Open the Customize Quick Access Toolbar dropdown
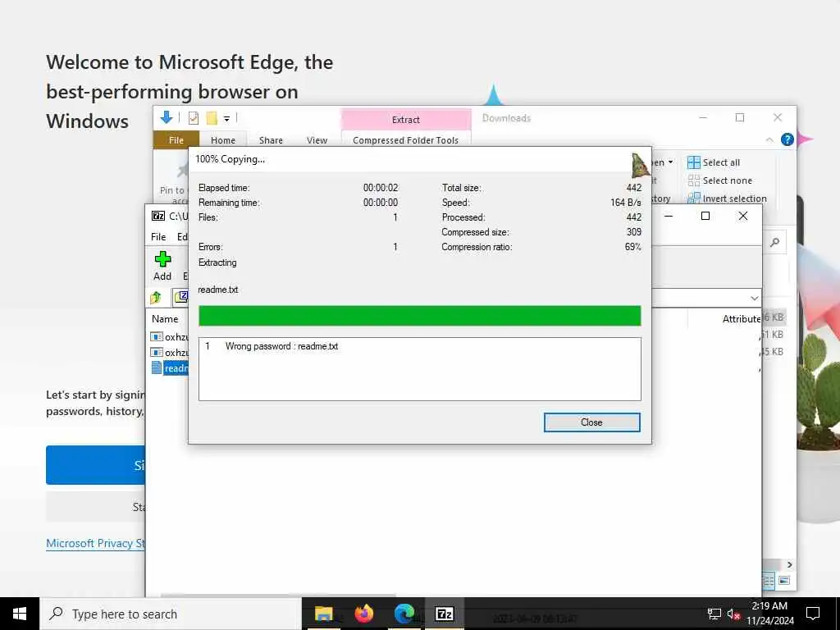The height and width of the screenshot is (630, 840). coord(226,118)
